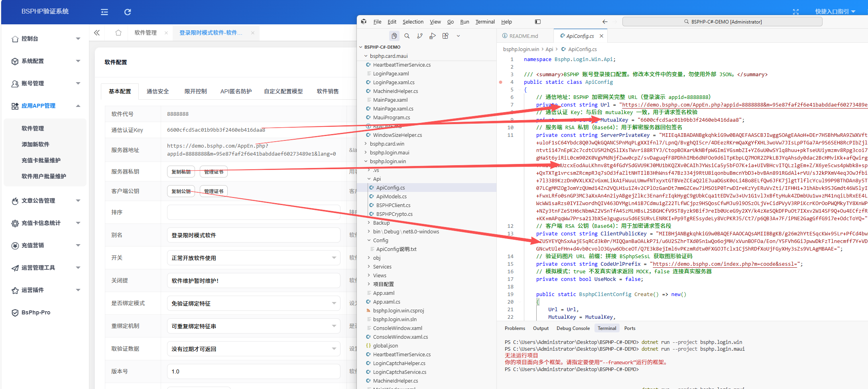Open 添加新软件 submenu item
Viewport: 868px width, 389px height.
(x=35, y=144)
